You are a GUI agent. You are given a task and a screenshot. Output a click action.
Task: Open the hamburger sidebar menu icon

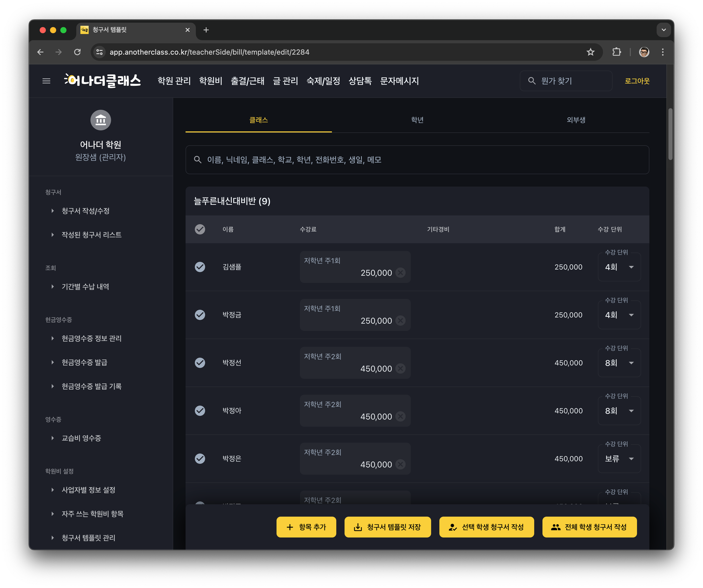pyautogui.click(x=46, y=81)
